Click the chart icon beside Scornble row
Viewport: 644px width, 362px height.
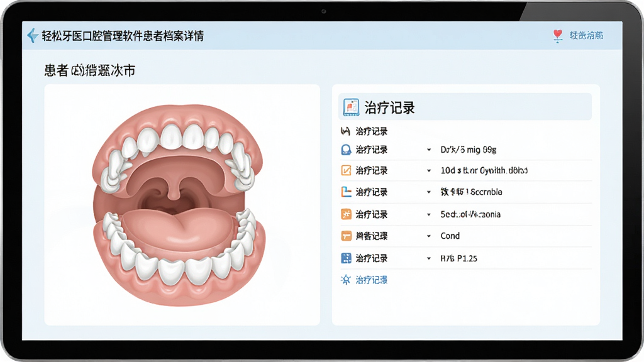(x=347, y=192)
